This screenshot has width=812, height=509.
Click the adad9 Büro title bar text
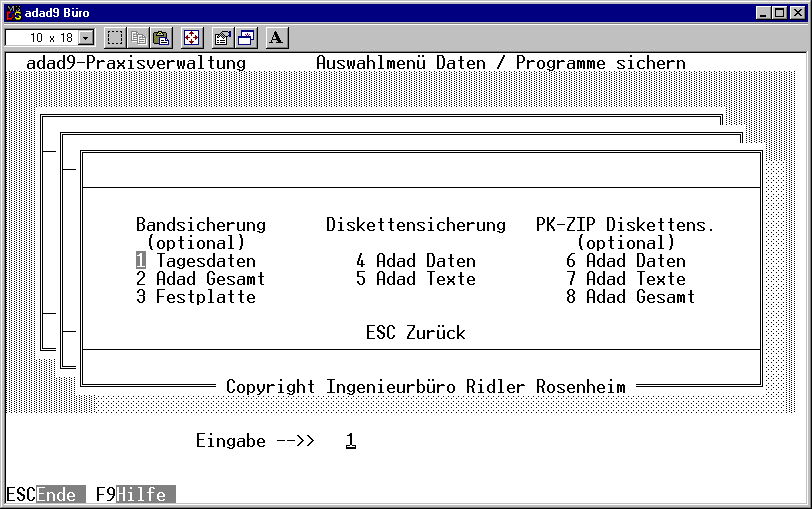point(57,12)
